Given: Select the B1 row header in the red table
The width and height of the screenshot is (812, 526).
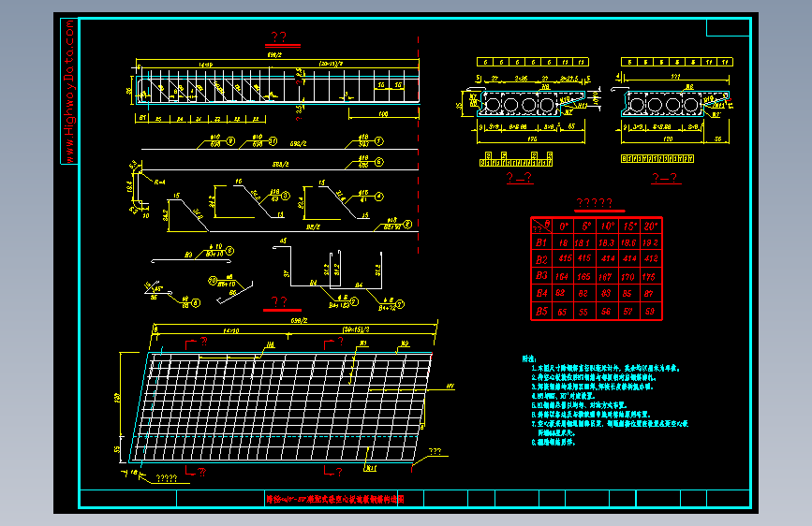Looking at the screenshot, I should [541, 242].
